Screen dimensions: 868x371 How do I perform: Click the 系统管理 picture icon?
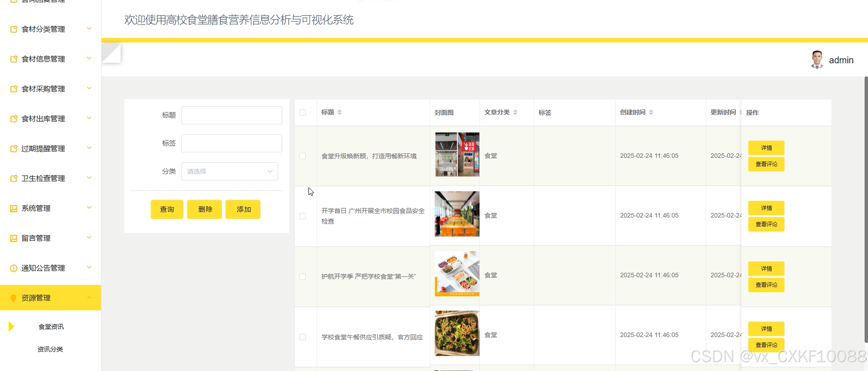[x=14, y=209]
